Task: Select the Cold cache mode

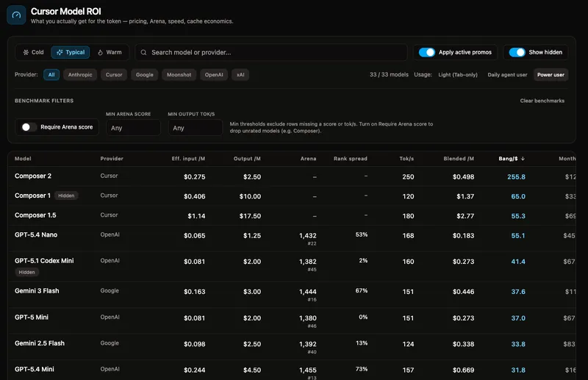Action: [33, 52]
